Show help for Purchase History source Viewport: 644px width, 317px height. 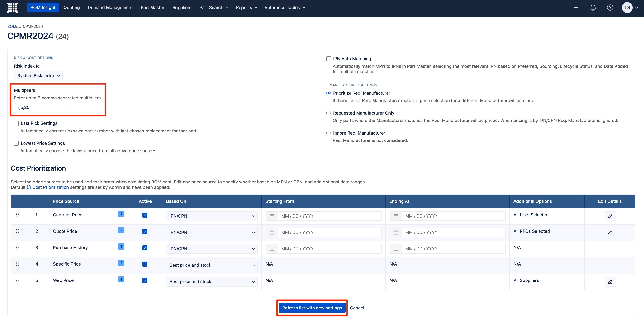121,247
